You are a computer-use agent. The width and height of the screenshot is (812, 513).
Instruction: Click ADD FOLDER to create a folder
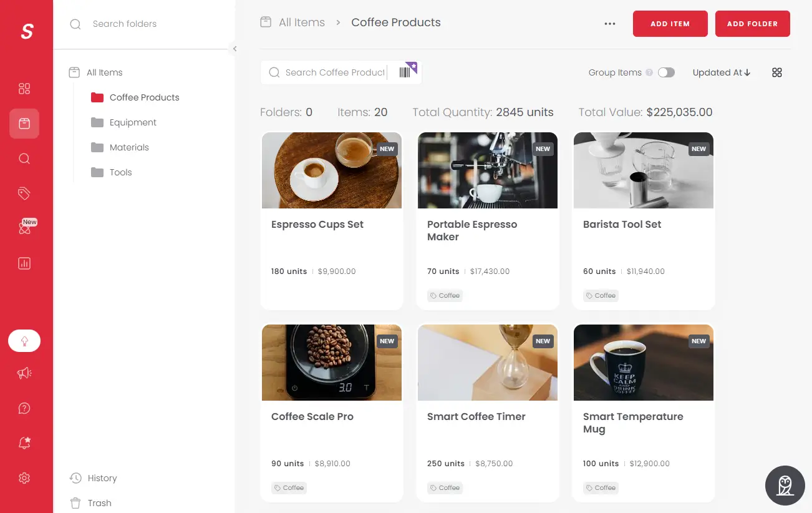pyautogui.click(x=752, y=23)
